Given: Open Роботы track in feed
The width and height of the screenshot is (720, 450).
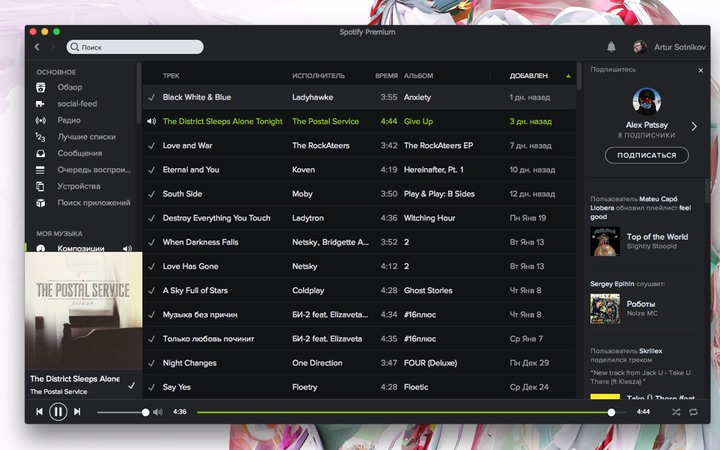Looking at the screenshot, I should [641, 304].
